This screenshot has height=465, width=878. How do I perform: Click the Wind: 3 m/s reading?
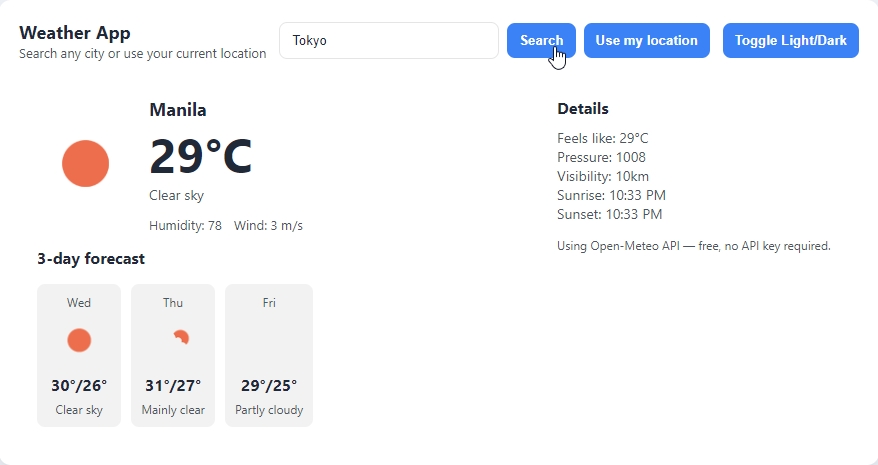(x=268, y=226)
